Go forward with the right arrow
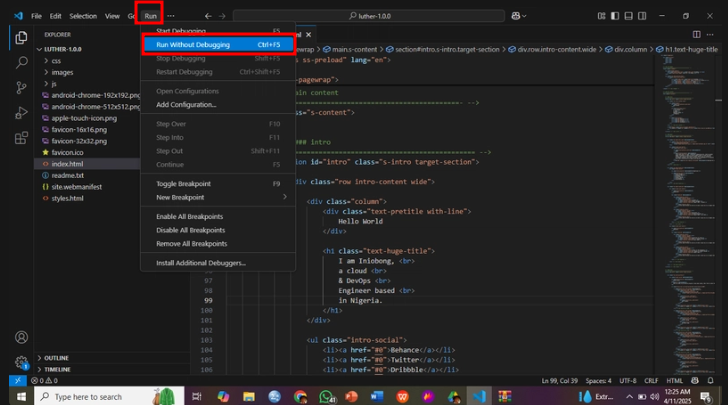 [222, 16]
